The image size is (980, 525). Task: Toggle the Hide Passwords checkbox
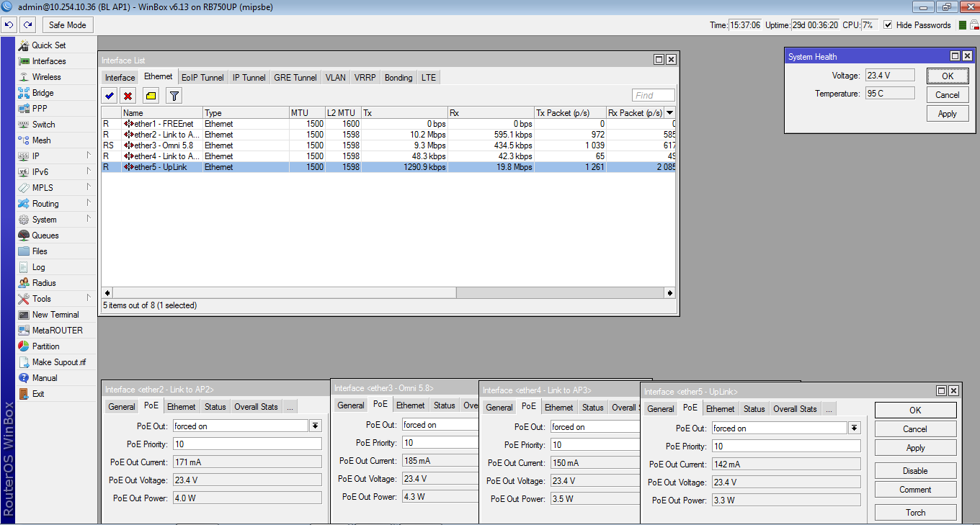[x=888, y=25]
